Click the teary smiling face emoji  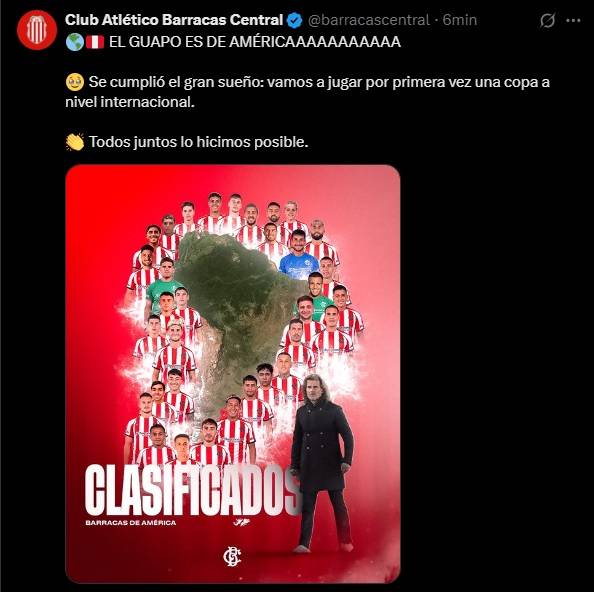tap(75, 82)
